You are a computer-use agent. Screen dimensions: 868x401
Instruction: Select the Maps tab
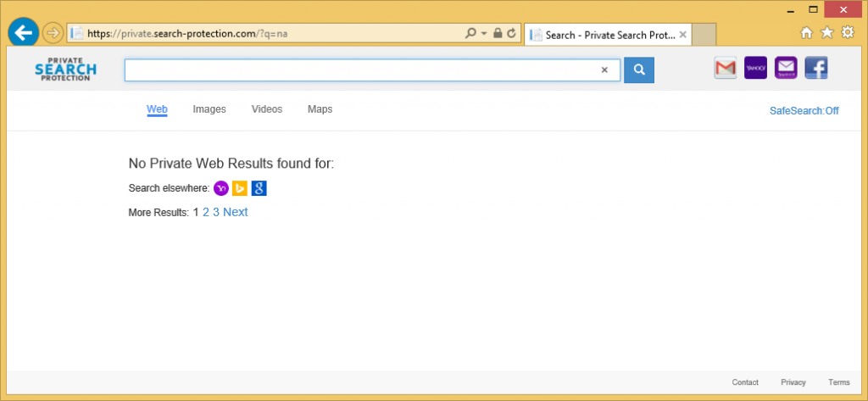tap(320, 109)
